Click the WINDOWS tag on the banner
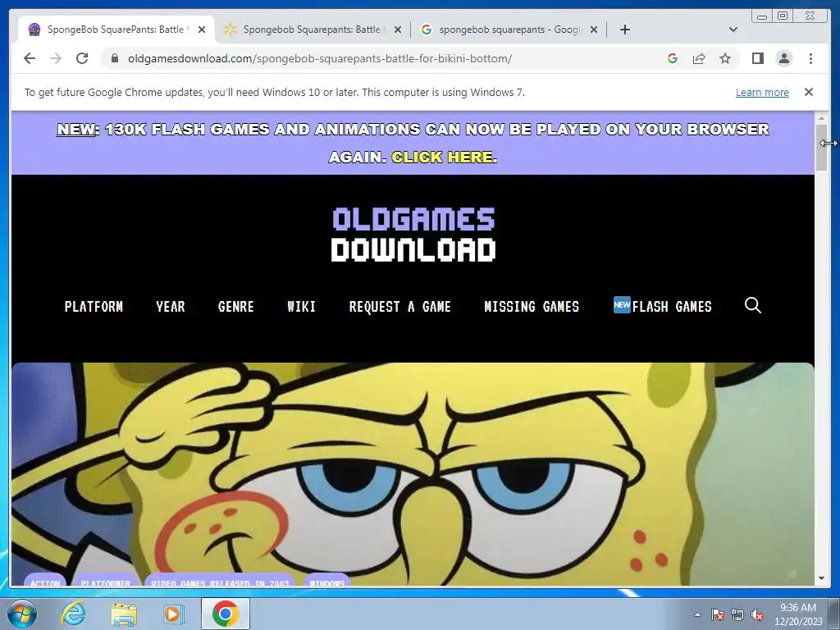Viewport: 840px width, 630px height. (x=327, y=581)
